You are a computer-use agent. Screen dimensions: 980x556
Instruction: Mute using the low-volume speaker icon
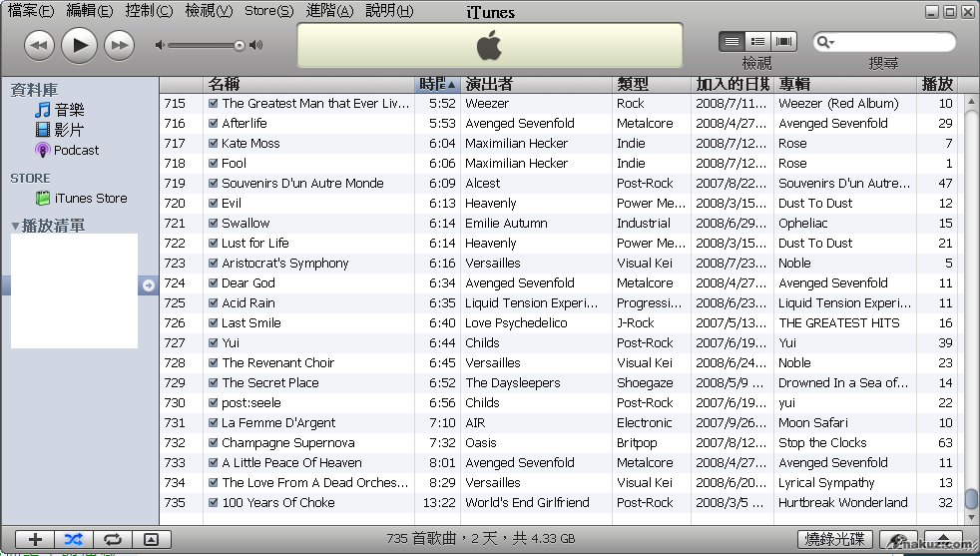160,45
